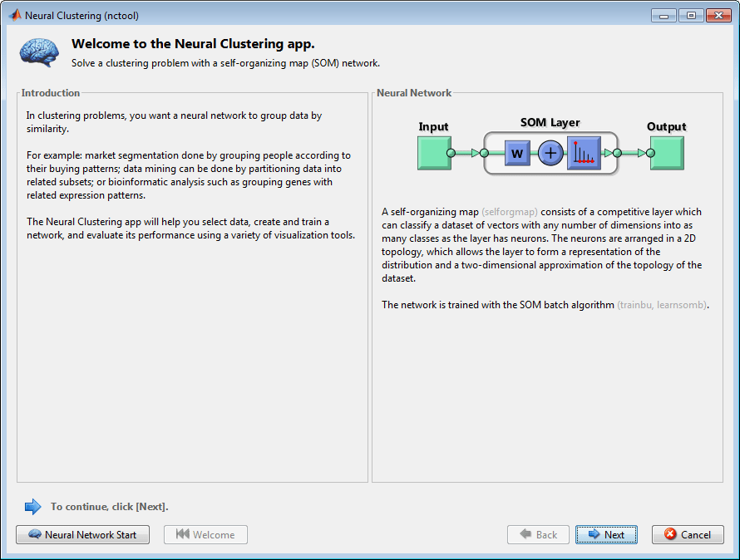Click the plus summation circle
Viewport: 740px width, 560px height.
click(550, 154)
